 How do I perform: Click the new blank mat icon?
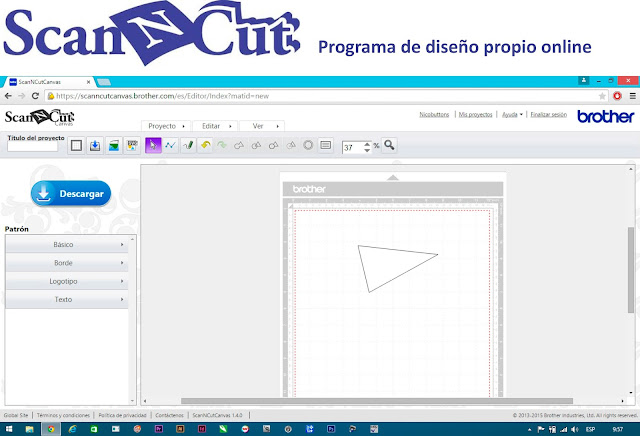click(76, 145)
